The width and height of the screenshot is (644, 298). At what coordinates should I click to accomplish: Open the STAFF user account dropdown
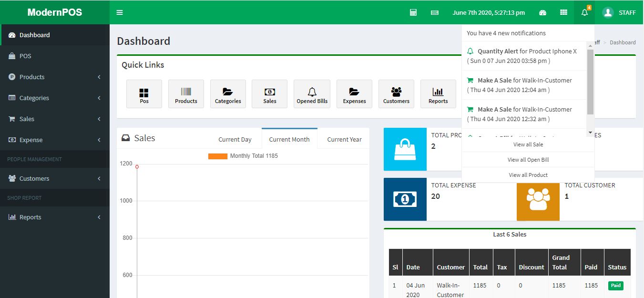coord(619,12)
